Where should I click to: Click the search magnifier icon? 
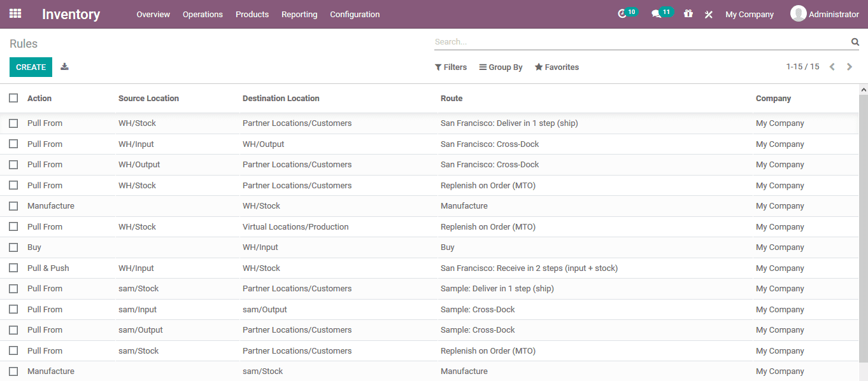[x=855, y=41]
